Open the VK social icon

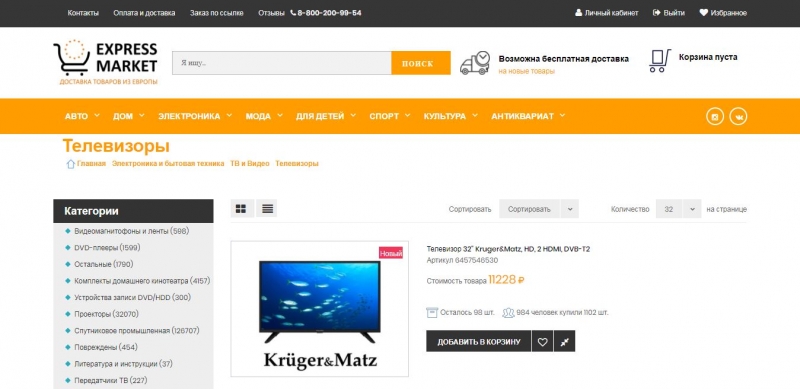pos(738,116)
